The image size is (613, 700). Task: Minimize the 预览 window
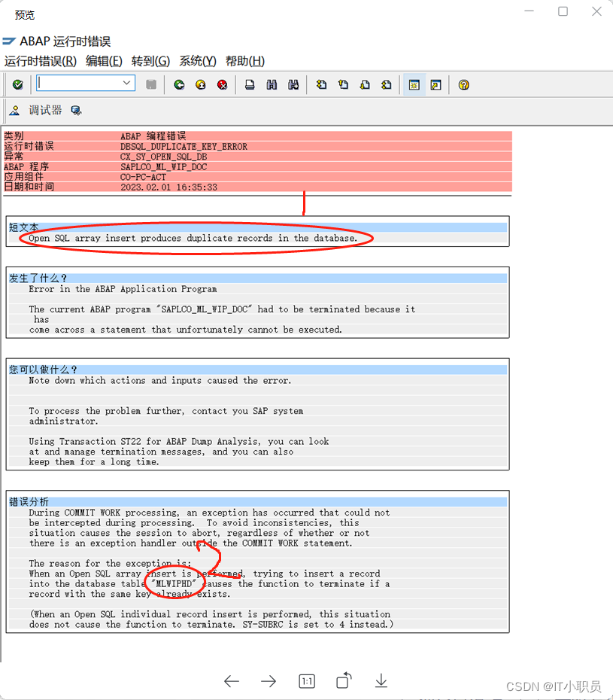point(529,11)
